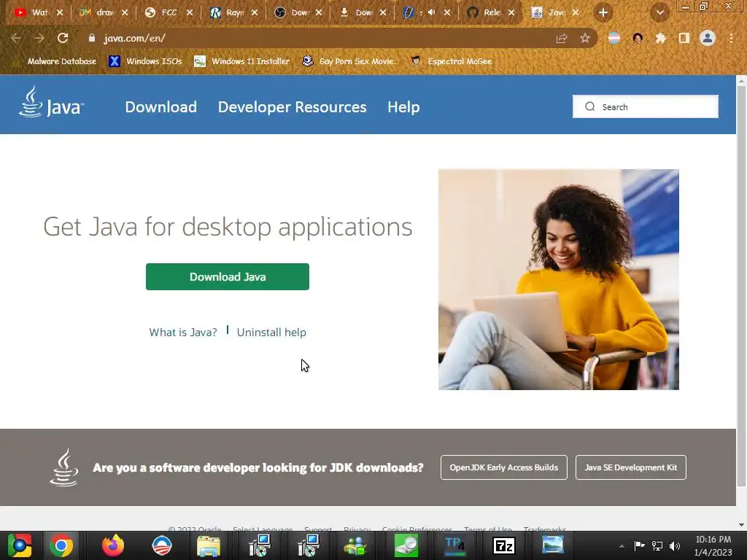Open the volume tray icon
This screenshot has height=560, width=747.
[675, 545]
